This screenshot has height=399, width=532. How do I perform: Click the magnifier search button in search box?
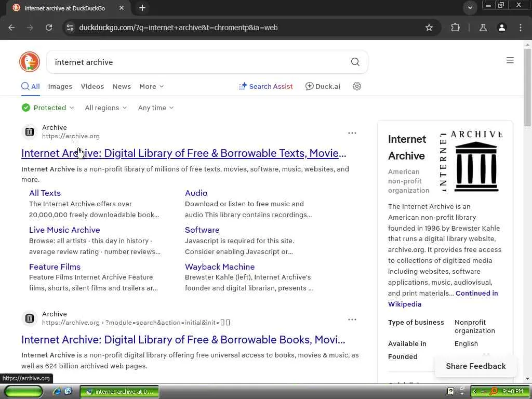click(x=355, y=62)
